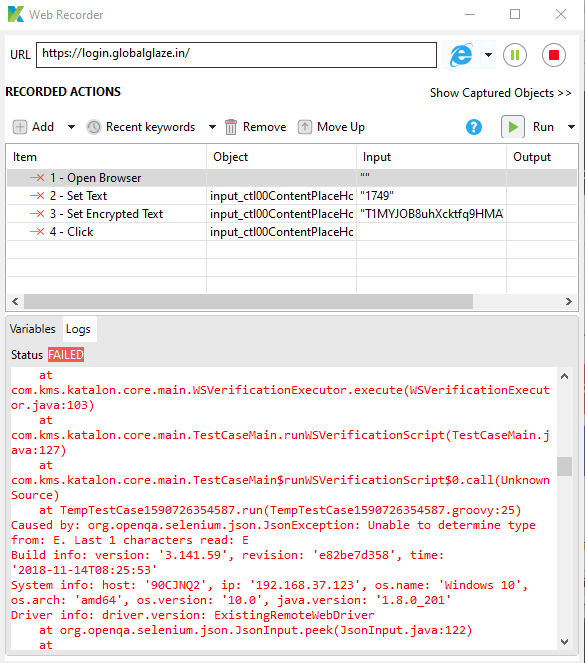This screenshot has height=663, width=585.
Task: Switch to the Variables tab
Action: pyautogui.click(x=33, y=329)
